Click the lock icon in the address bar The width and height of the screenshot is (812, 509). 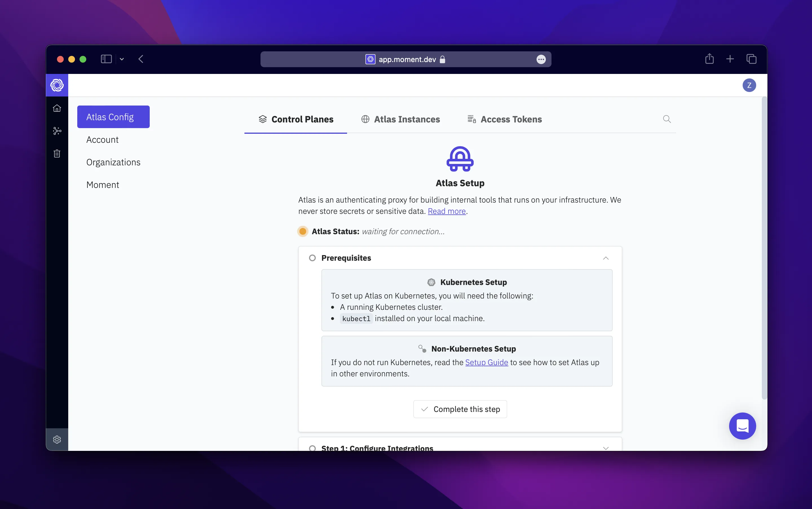[442, 59]
